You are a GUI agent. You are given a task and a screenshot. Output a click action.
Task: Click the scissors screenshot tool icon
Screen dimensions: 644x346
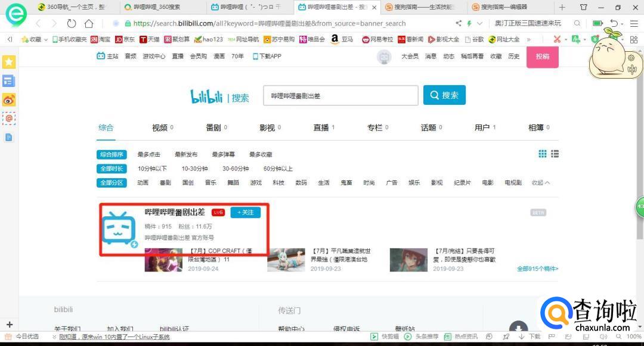557,39
